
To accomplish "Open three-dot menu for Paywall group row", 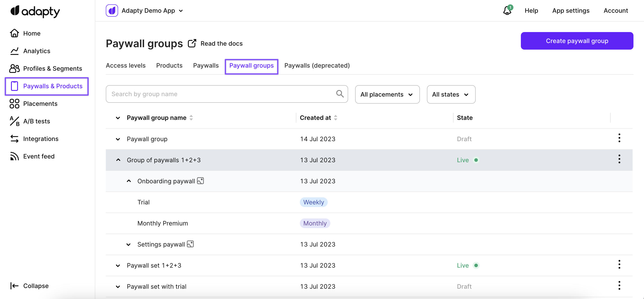I will 619,138.
